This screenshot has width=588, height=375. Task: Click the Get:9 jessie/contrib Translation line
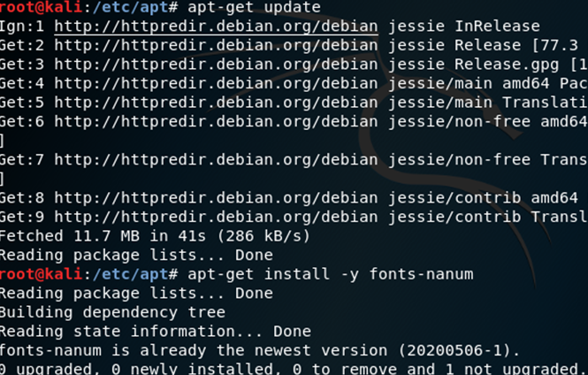(294, 217)
